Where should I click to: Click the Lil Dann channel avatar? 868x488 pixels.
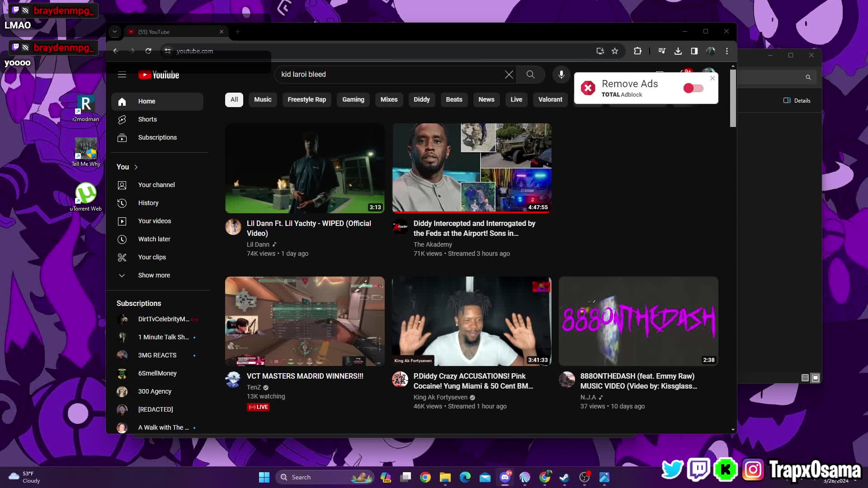coord(233,227)
